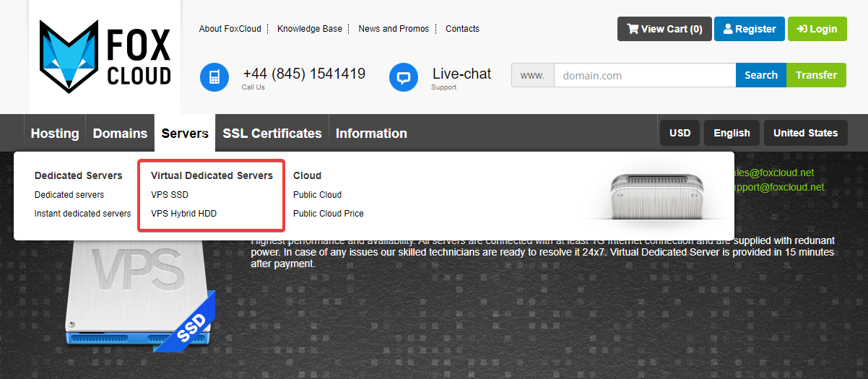The image size is (868, 379).
Task: Click the Register button
Action: coord(749,29)
